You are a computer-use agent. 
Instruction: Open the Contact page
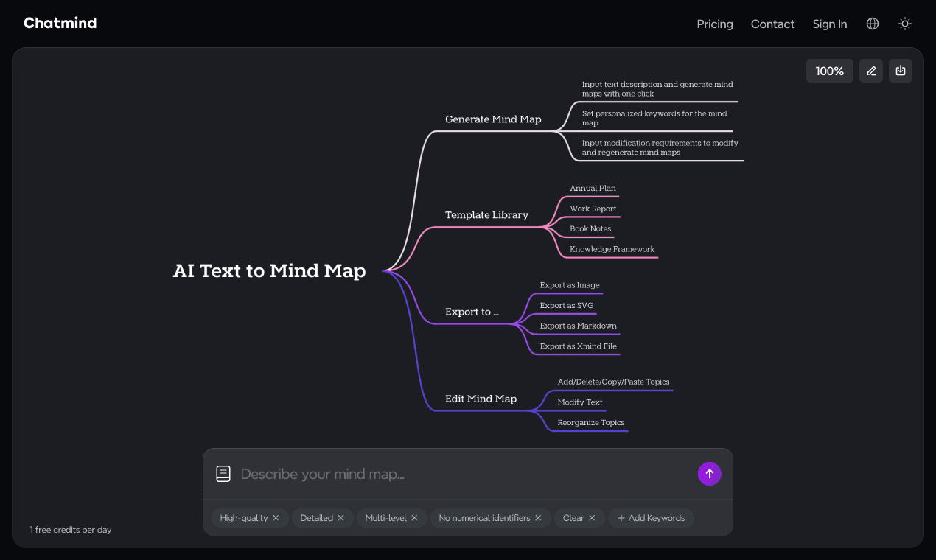772,24
